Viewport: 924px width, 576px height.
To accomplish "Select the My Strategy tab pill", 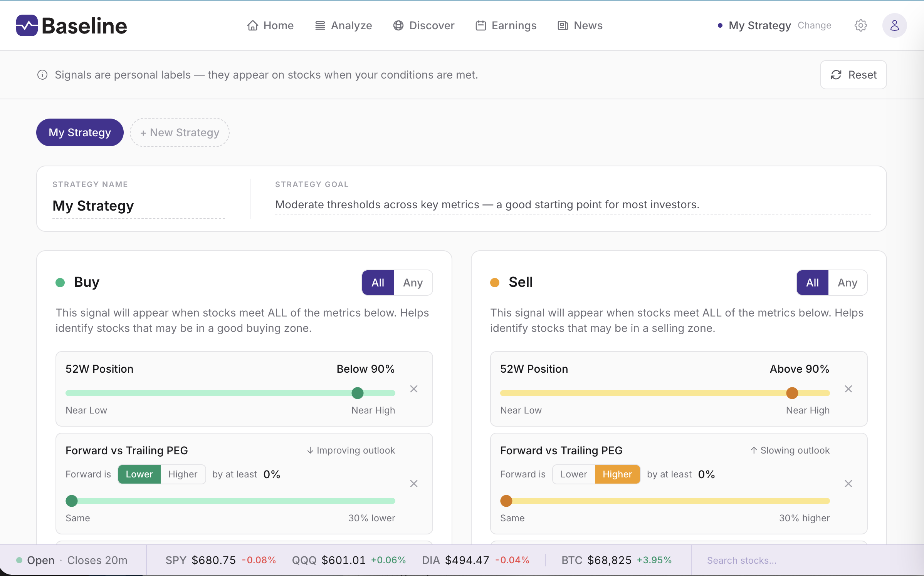I will pyautogui.click(x=80, y=132).
